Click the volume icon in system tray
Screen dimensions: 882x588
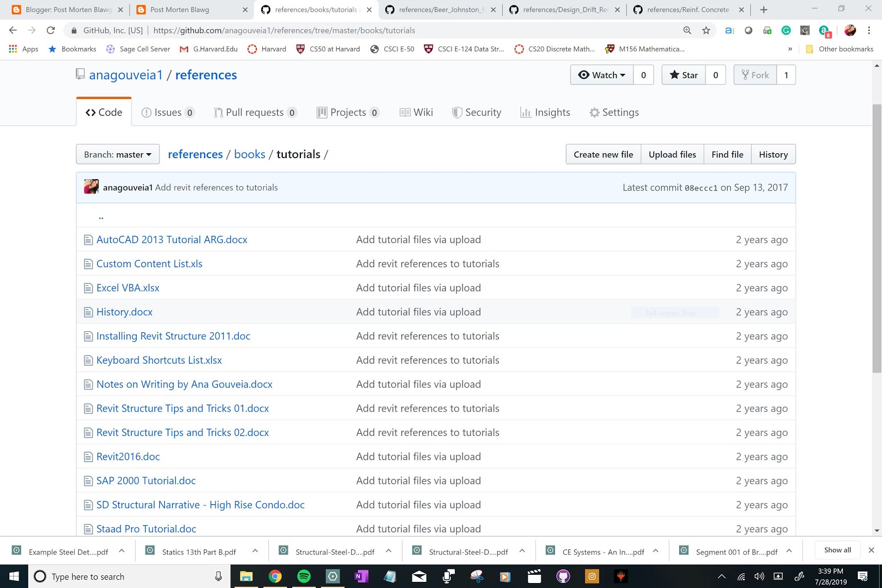click(760, 576)
